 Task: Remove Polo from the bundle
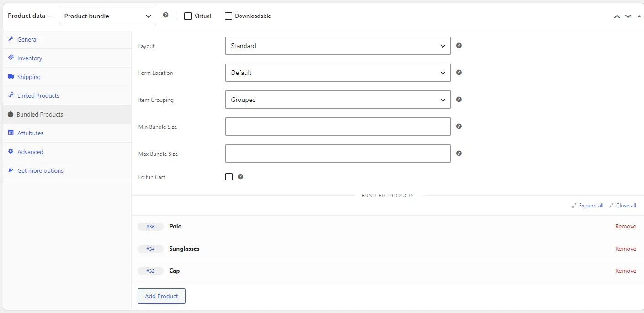[626, 227]
